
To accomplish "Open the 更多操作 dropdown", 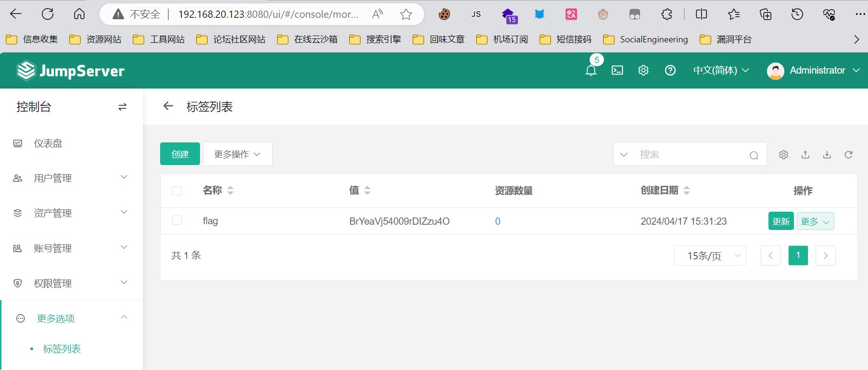I will tap(238, 154).
